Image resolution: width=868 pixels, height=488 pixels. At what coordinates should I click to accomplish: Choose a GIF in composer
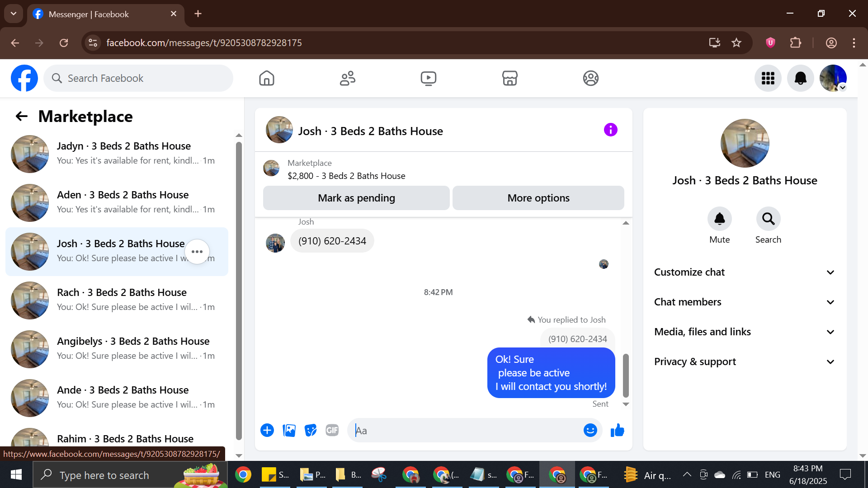332,430
